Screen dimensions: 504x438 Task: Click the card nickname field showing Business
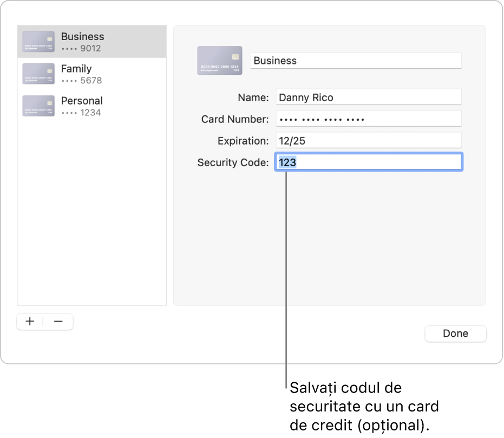356,61
